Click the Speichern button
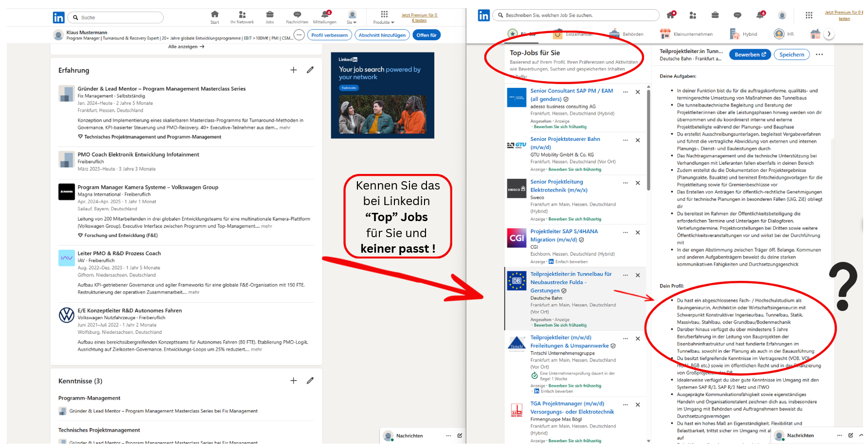The height and width of the screenshot is (448, 868). coord(792,54)
